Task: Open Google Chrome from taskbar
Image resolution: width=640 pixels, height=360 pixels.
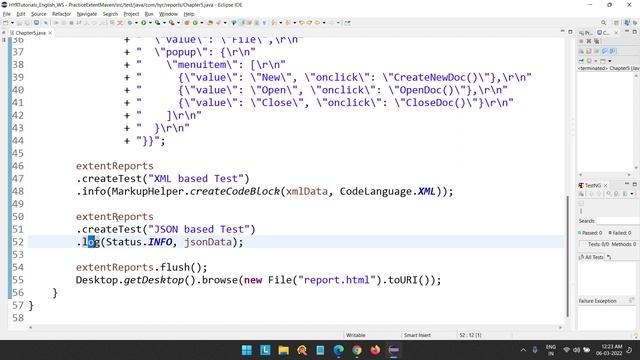Action: coord(357,350)
